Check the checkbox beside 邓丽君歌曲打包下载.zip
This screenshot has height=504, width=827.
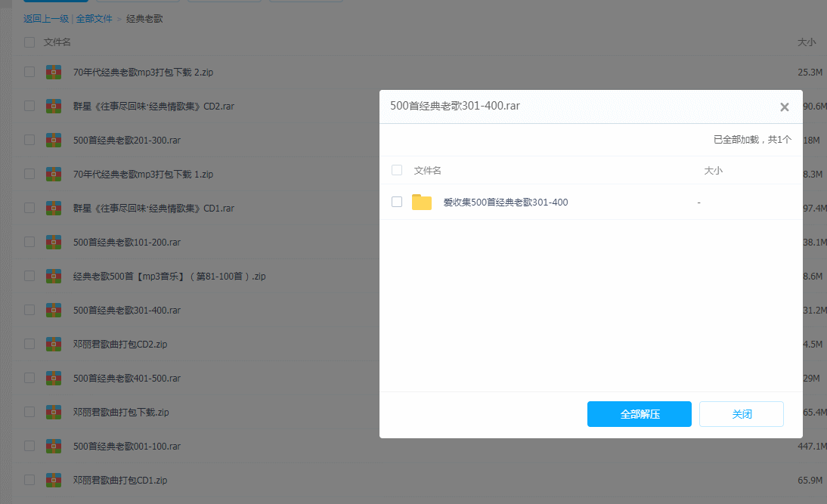tap(29, 412)
